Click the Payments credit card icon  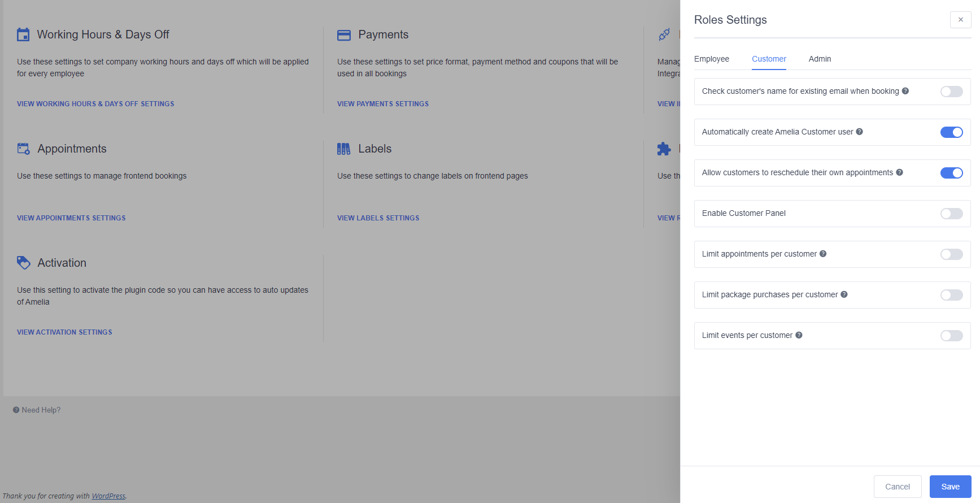point(344,35)
